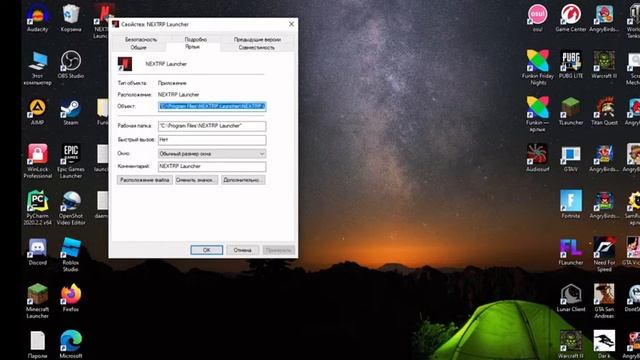Select the Пароли text file icon
Viewport: 640px width, 360px height.
click(38, 345)
